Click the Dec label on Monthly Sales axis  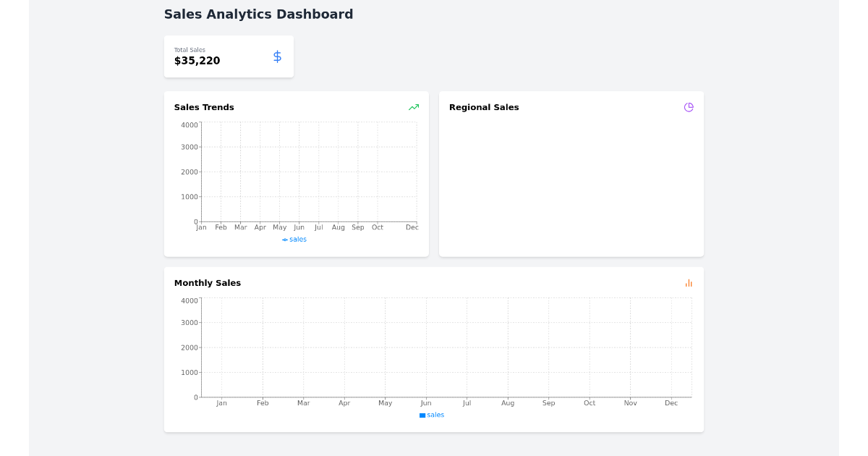pyautogui.click(x=671, y=402)
